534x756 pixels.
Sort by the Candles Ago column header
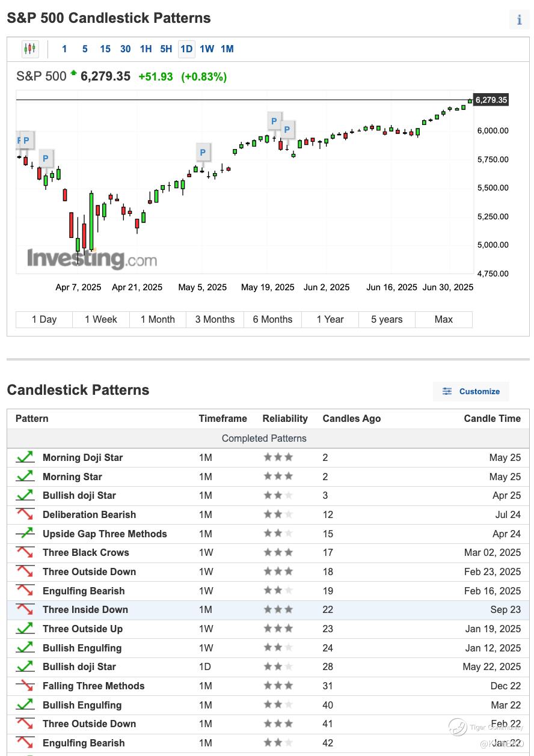coord(352,419)
